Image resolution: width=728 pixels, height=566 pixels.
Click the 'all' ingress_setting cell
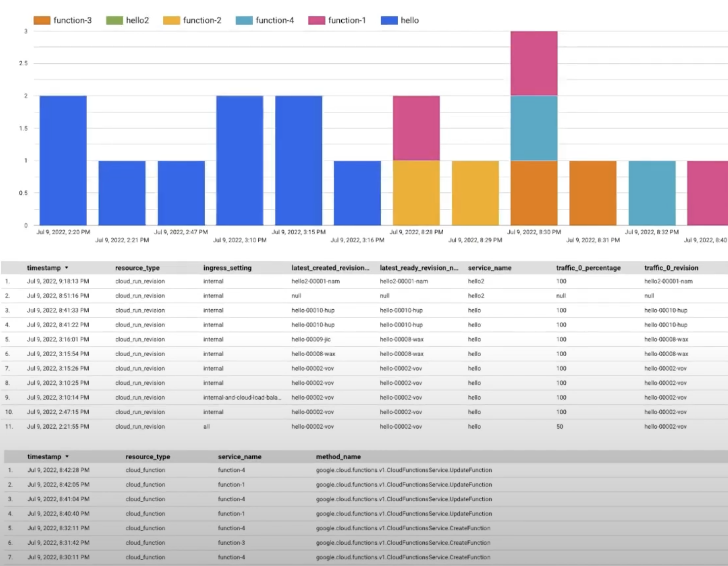(x=206, y=426)
